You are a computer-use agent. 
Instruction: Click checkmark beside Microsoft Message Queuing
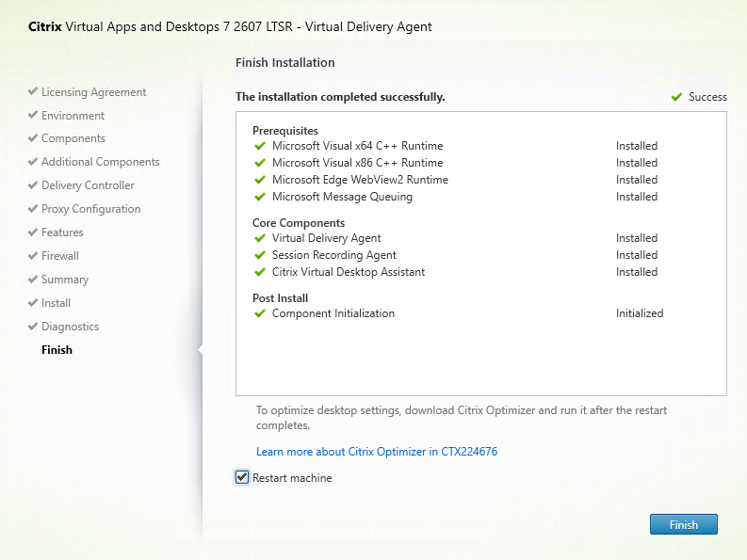(x=260, y=197)
